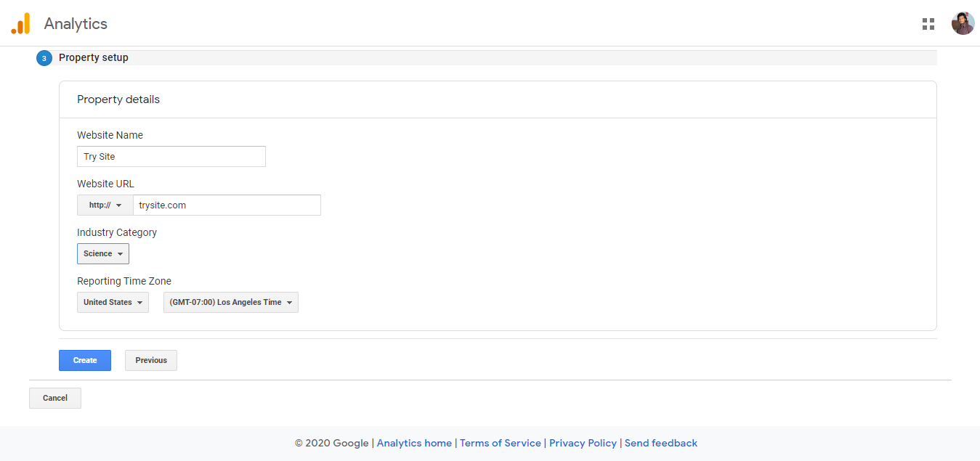Viewport: 980px width, 461px height.
Task: Click the Industry Category label
Action: coord(117,232)
